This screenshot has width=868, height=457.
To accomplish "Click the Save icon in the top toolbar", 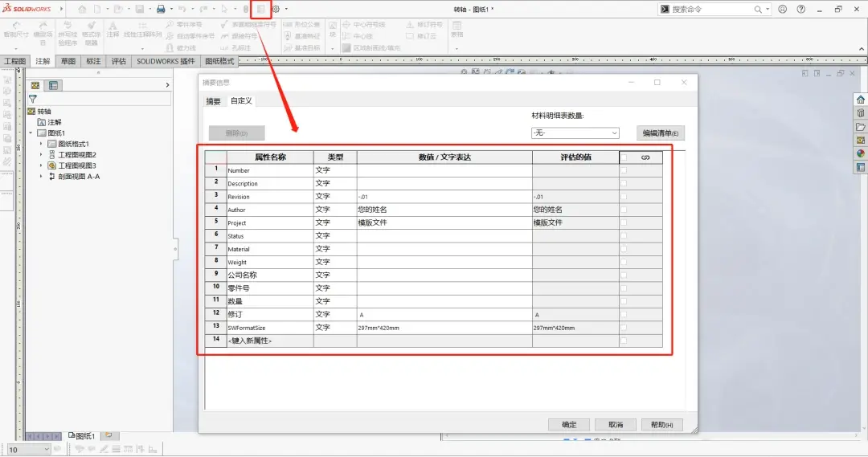I will (140, 10).
